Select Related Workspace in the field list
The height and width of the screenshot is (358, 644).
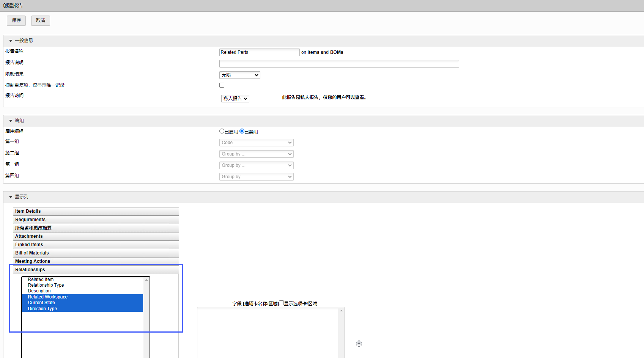[82, 297]
